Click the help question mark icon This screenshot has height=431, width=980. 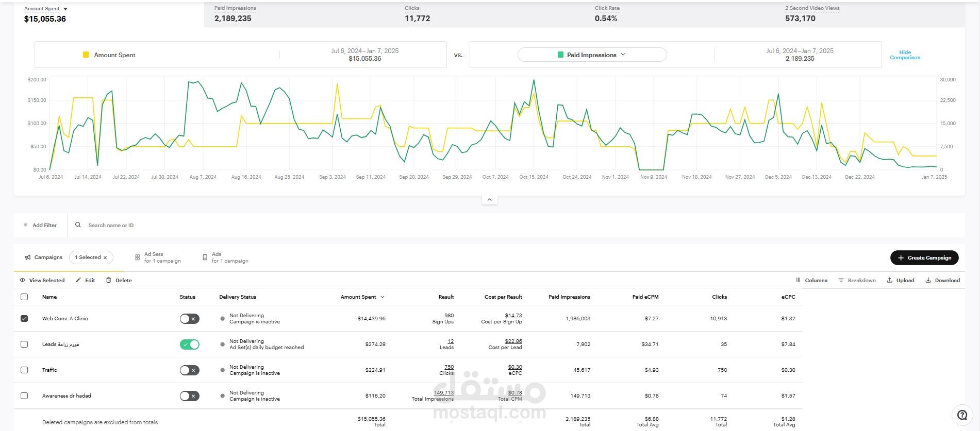(x=962, y=415)
